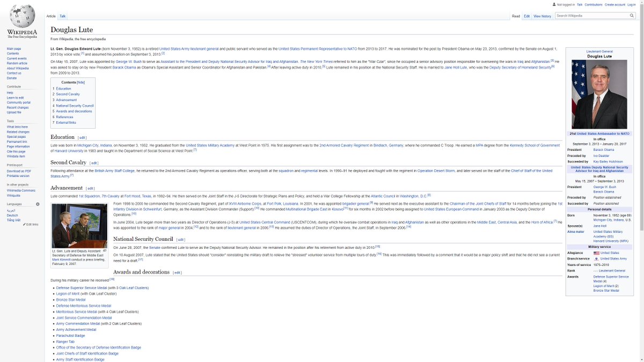
Task: Jump to Second Cavalry in contents
Action: [68, 94]
